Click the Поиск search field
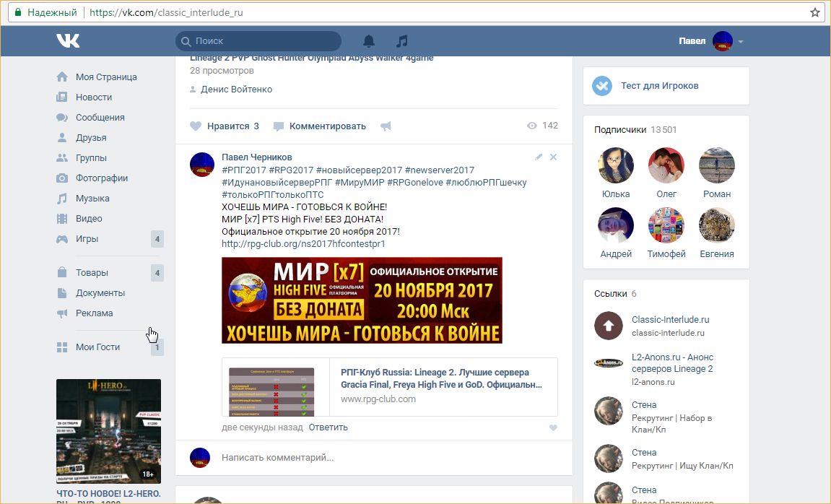Screen dimensions: 831x504 [260, 41]
